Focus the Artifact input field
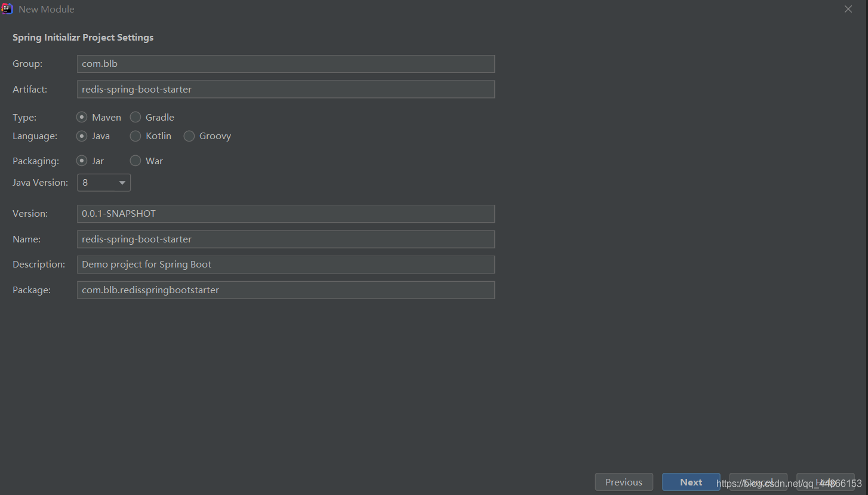The image size is (868, 495). (286, 90)
